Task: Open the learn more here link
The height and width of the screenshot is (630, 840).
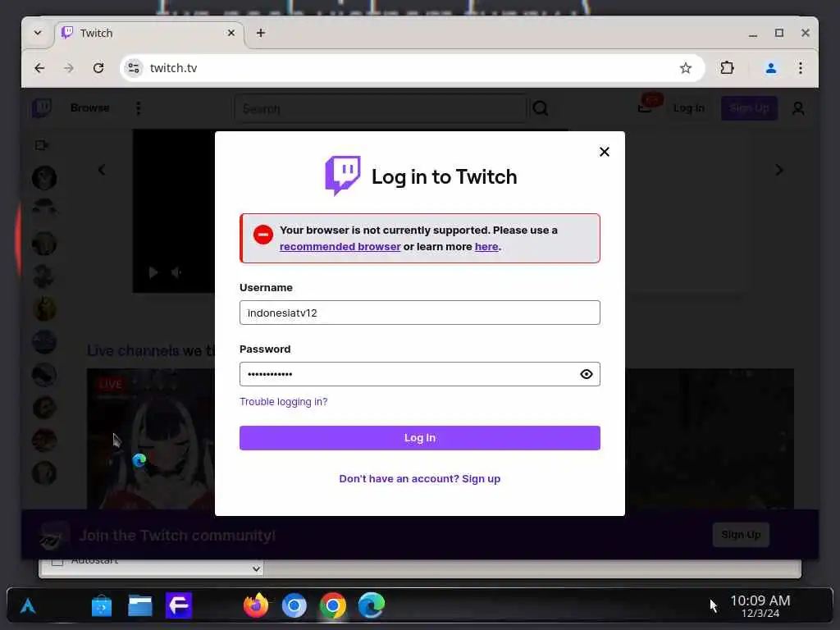Action: pyautogui.click(x=486, y=246)
